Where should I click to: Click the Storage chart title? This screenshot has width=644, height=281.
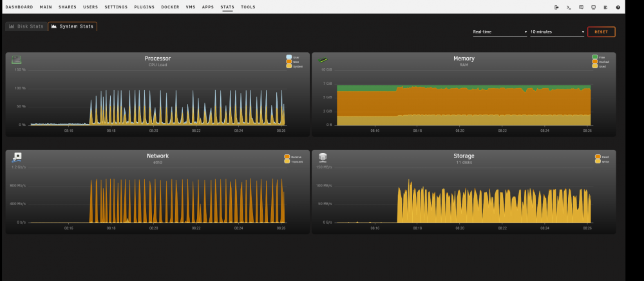[464, 156]
